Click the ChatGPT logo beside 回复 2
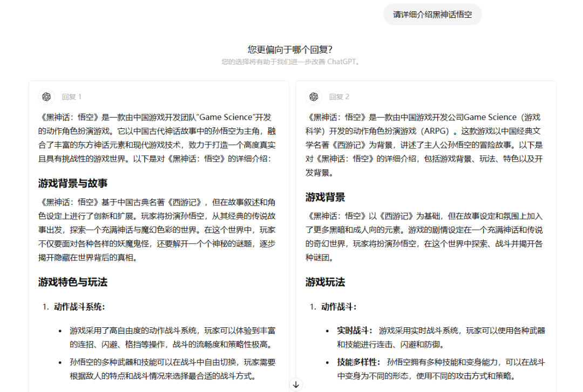This screenshot has width=583, height=392. click(x=314, y=97)
